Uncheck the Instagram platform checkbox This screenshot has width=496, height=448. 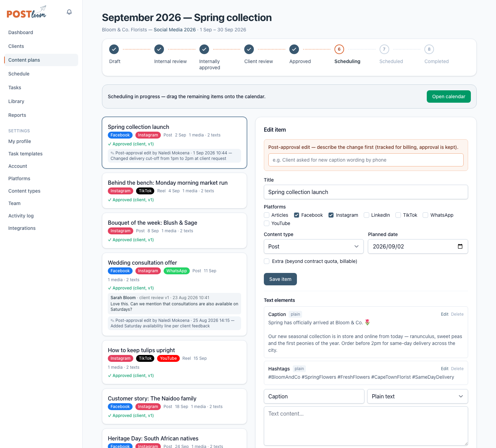[x=331, y=215]
